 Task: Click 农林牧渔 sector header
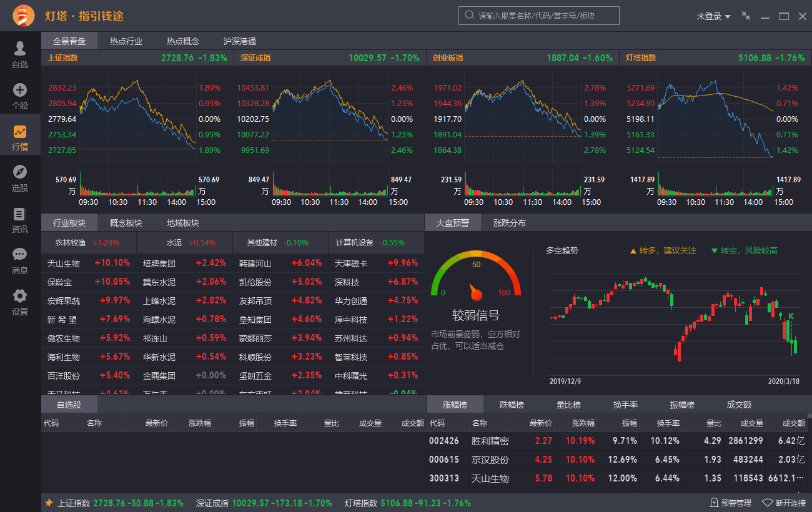[89, 243]
